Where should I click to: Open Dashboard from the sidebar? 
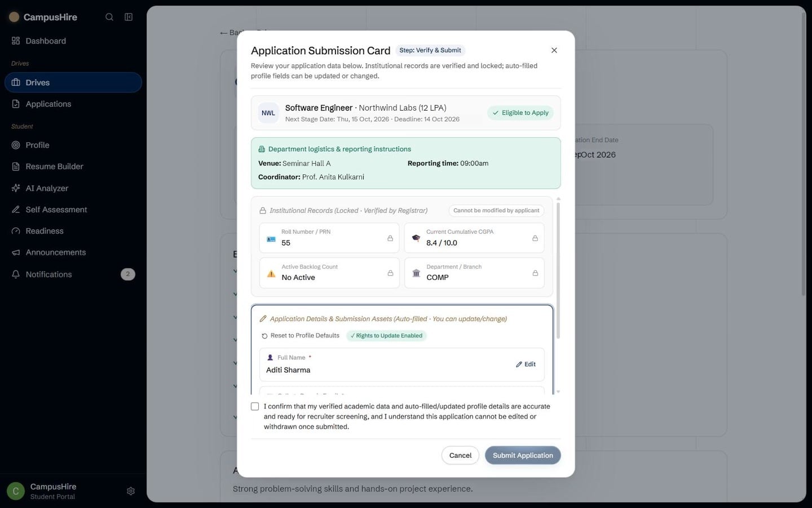click(73, 41)
